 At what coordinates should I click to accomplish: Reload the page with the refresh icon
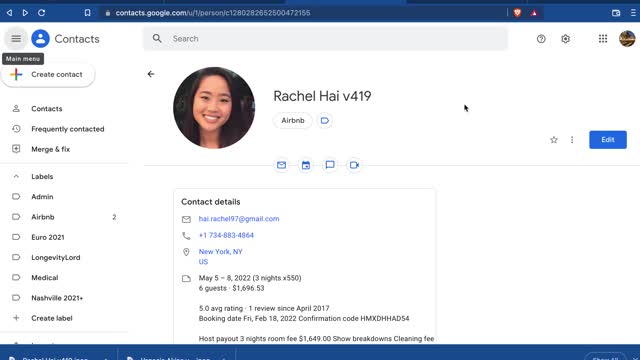coord(41,13)
